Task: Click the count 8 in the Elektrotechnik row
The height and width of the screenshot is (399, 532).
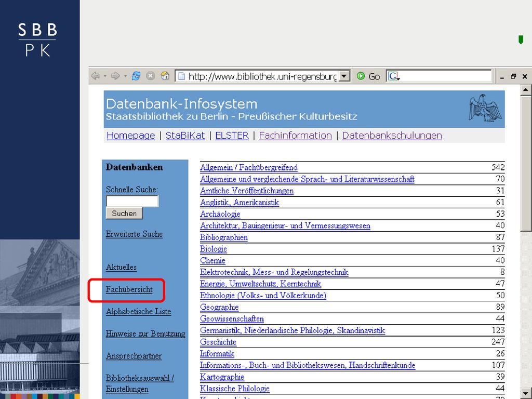Action: [502, 272]
